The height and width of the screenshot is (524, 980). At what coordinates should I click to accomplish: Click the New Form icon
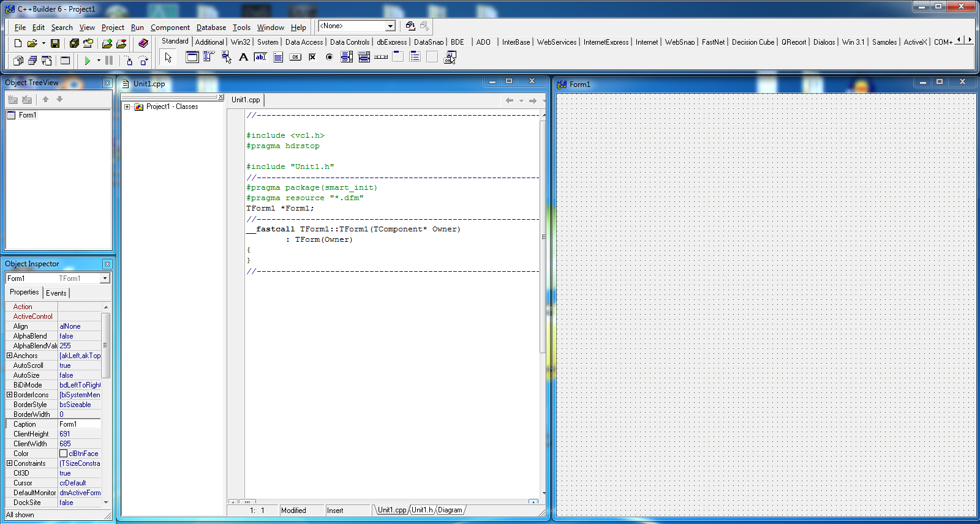[x=65, y=61]
